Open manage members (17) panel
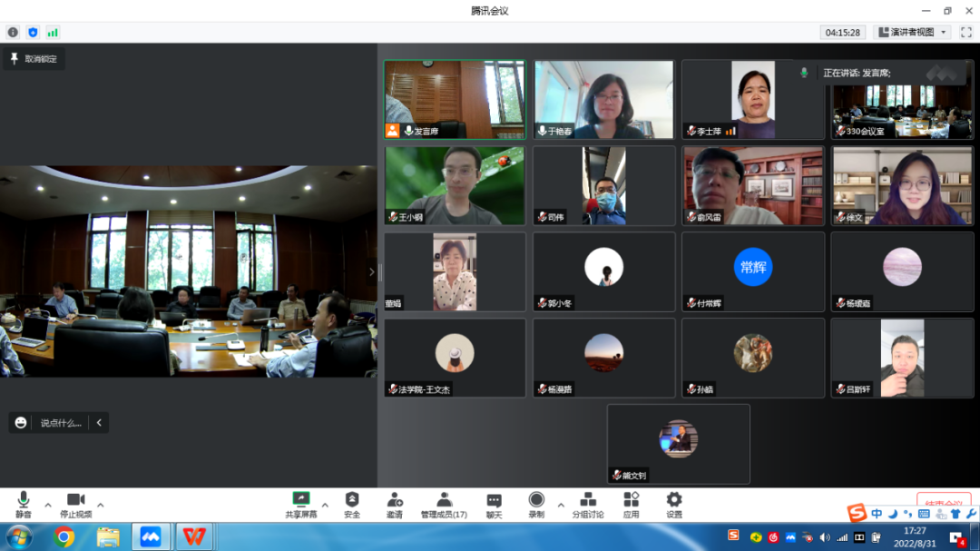 tap(444, 505)
